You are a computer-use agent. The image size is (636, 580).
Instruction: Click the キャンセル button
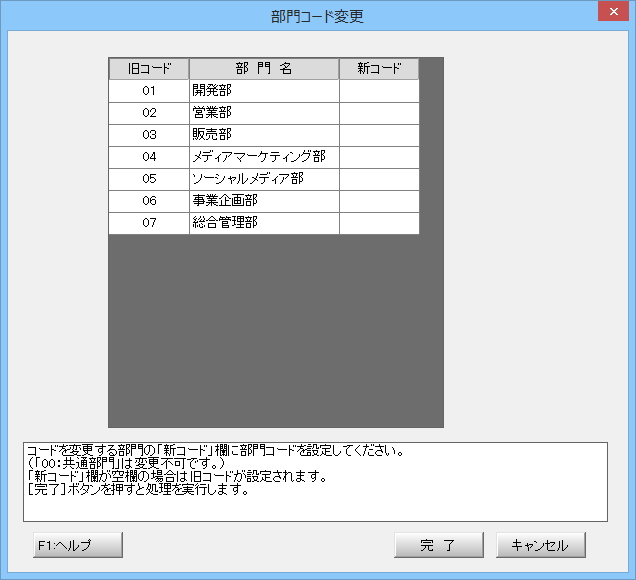click(x=541, y=545)
